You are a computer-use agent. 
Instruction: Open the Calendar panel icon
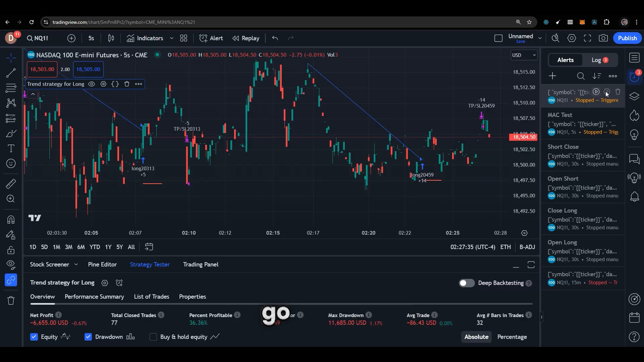coord(634,317)
